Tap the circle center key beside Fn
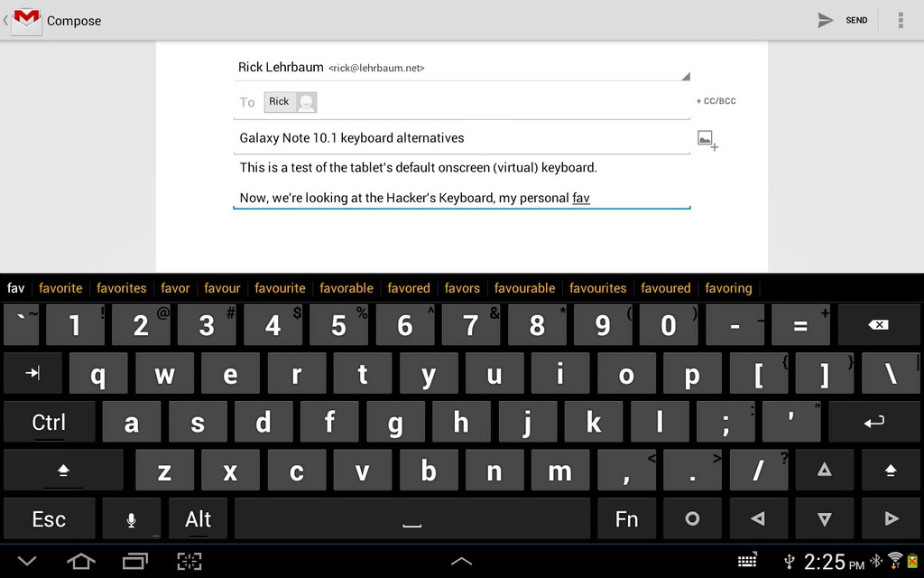Screen dimensions: 924x578 click(x=692, y=519)
